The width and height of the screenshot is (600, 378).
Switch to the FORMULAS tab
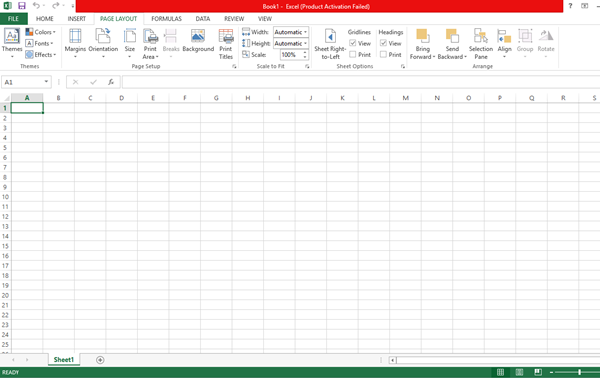click(x=166, y=19)
